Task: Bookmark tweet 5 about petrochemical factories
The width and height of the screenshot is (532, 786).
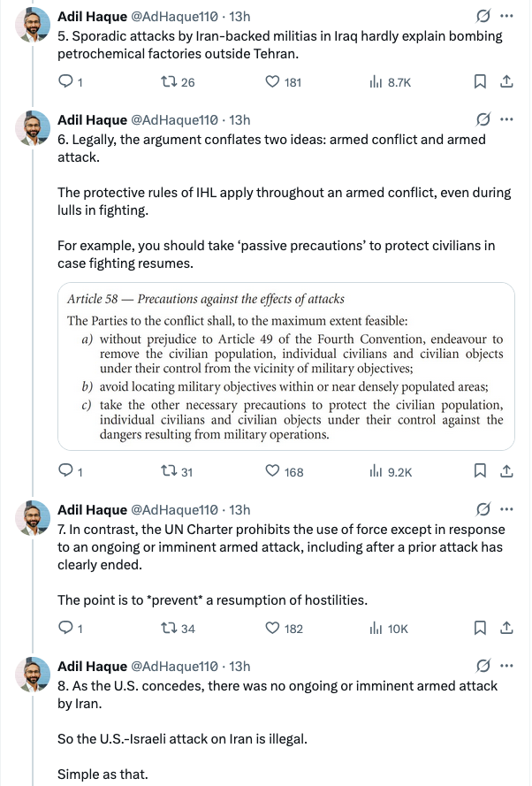Action: (x=480, y=82)
